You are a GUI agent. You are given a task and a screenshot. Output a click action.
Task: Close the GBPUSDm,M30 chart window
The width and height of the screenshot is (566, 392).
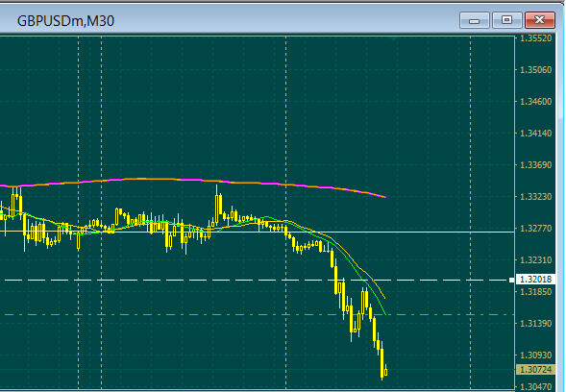pos(540,20)
